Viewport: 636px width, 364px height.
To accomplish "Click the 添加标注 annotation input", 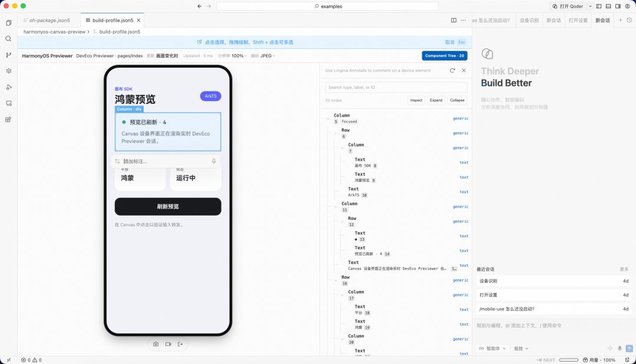I will [166, 161].
